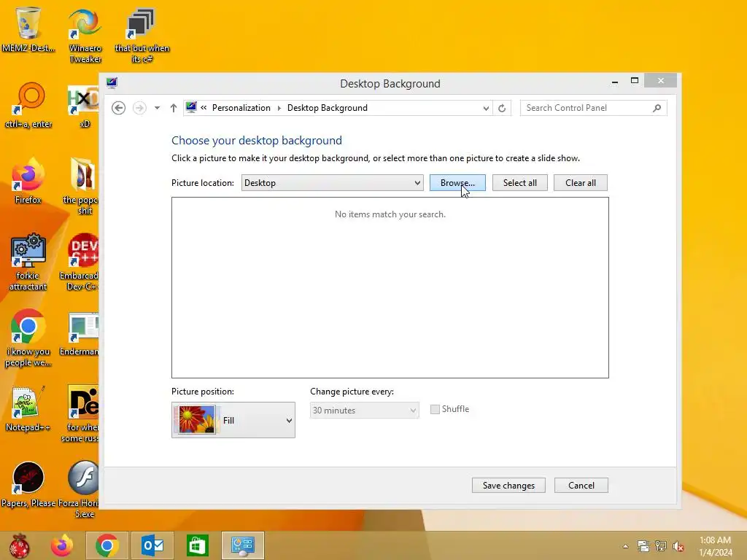Close the Desktop Background window
This screenshot has width=747, height=560.
coord(660,80)
